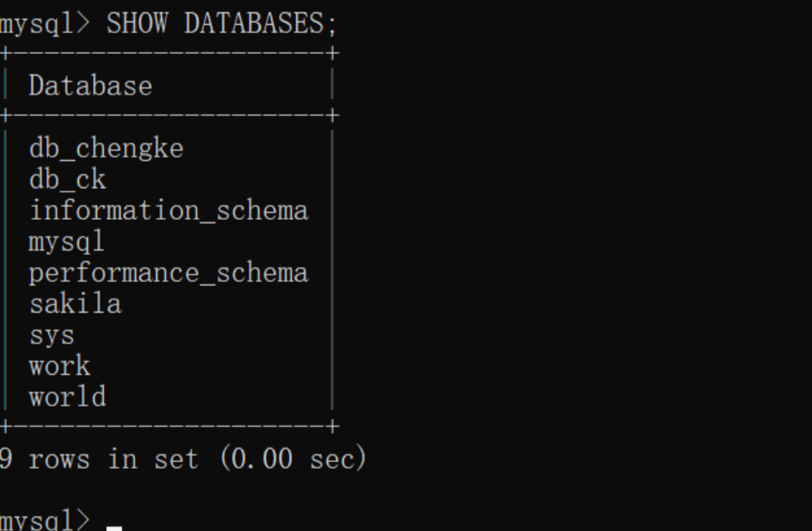Click the world database name

coord(67,397)
